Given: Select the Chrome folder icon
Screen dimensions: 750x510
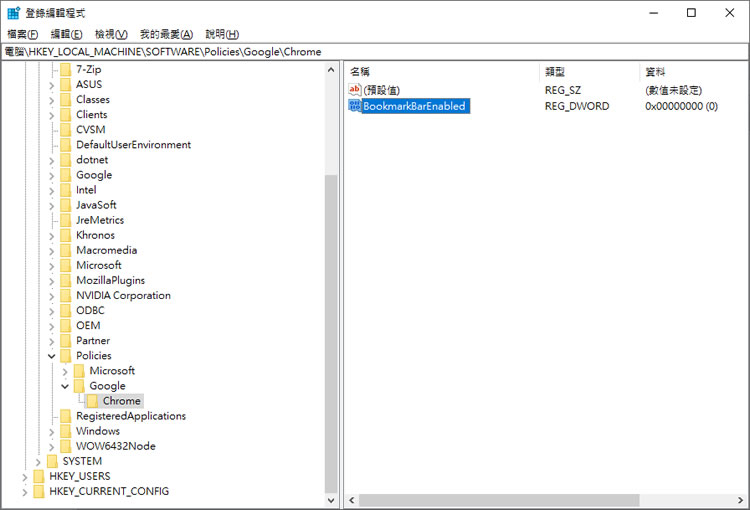Looking at the screenshot, I should (92, 401).
